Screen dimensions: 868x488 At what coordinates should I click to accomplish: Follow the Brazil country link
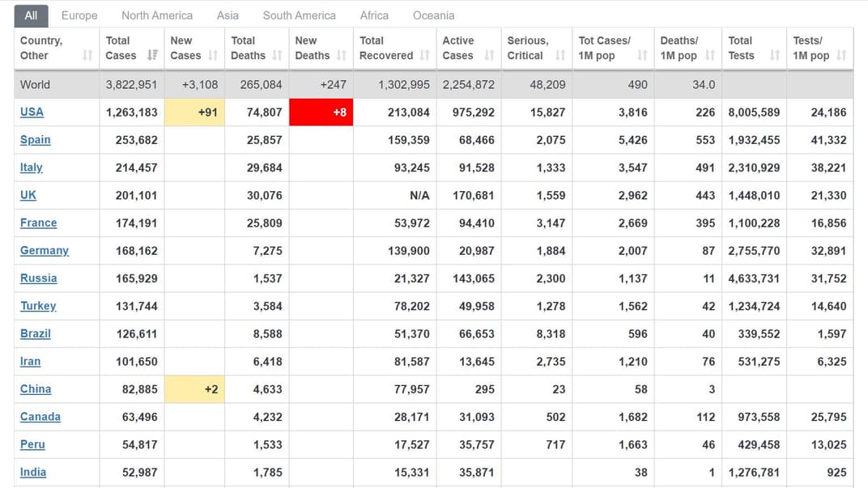pyautogui.click(x=36, y=333)
